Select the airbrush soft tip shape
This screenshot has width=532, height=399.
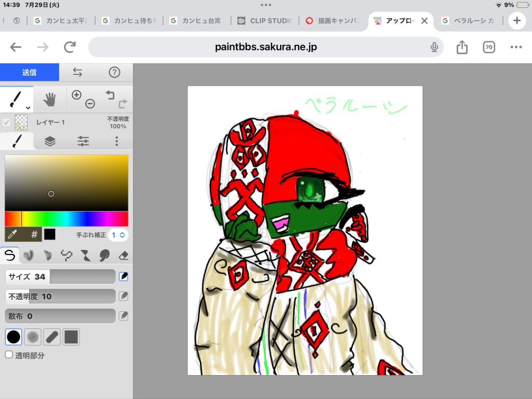point(33,337)
